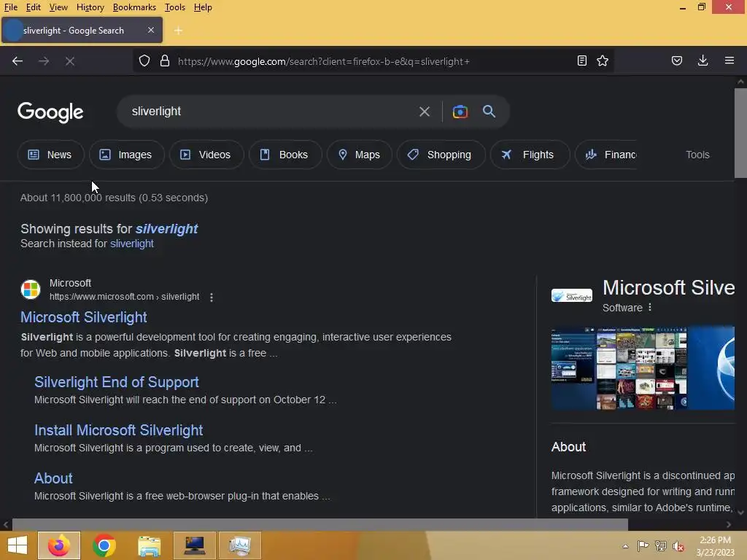Open the Firefox hamburger application menu
This screenshot has width=747, height=560.
[x=729, y=61]
